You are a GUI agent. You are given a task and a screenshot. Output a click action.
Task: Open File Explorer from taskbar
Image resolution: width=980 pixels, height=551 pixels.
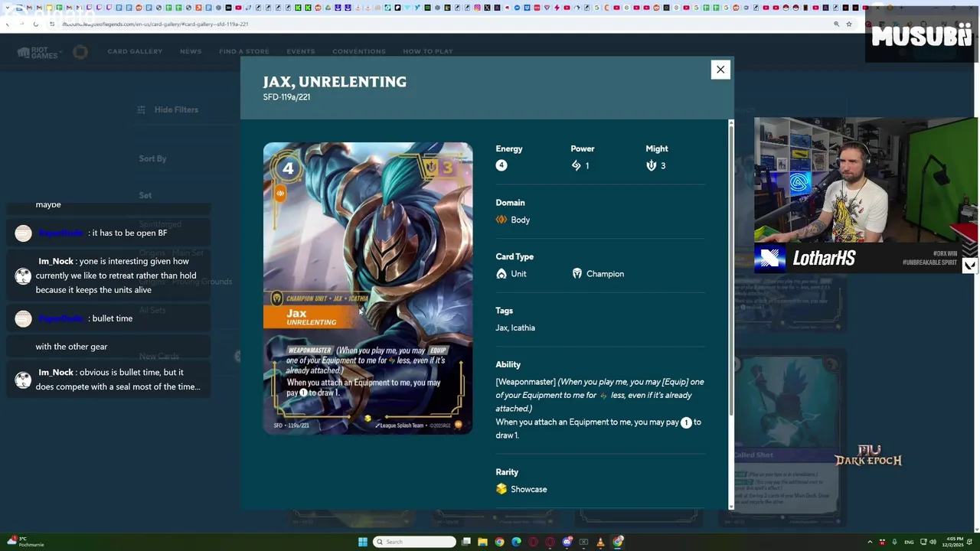coord(482,542)
